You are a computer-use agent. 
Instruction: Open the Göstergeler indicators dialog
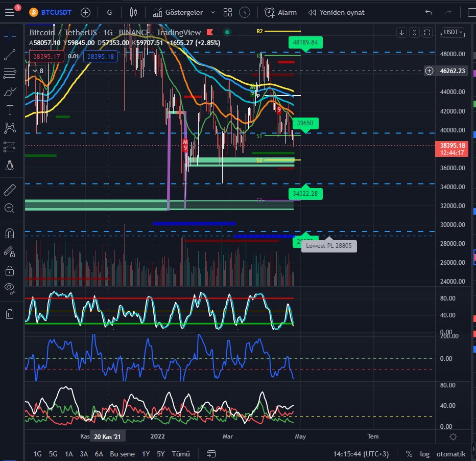[178, 12]
